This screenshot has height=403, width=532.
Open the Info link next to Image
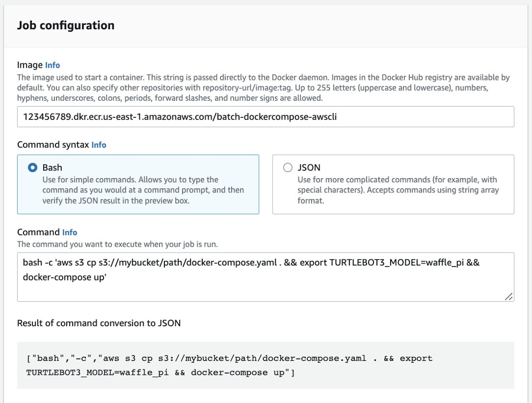click(x=52, y=65)
